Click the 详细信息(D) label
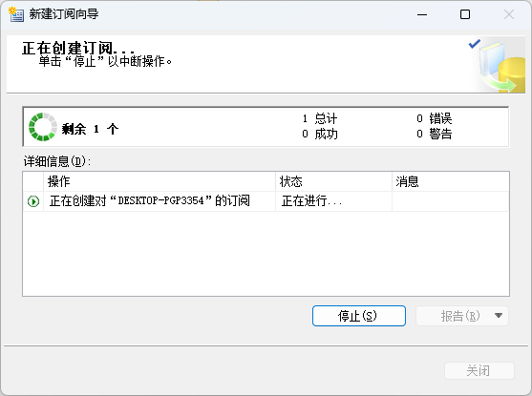532x396 pixels. [x=57, y=161]
